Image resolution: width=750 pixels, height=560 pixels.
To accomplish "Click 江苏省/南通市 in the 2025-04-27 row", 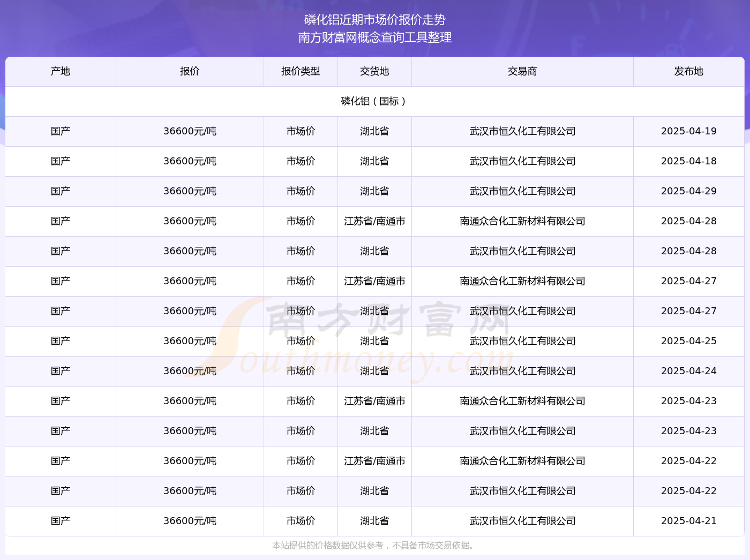I will (x=374, y=281).
